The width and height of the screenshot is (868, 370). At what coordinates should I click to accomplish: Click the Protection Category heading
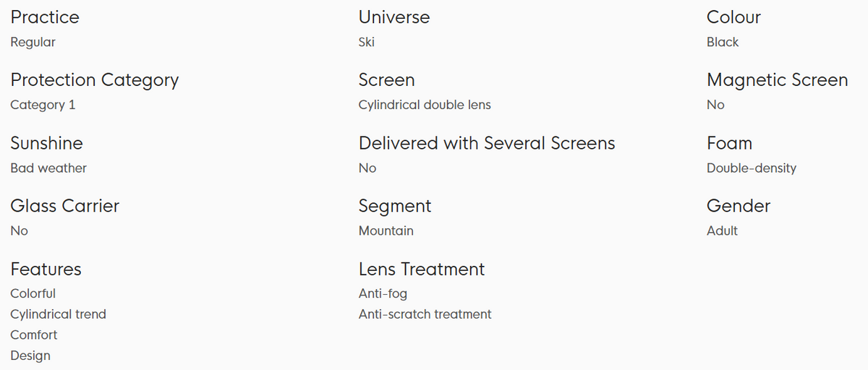coord(94,80)
